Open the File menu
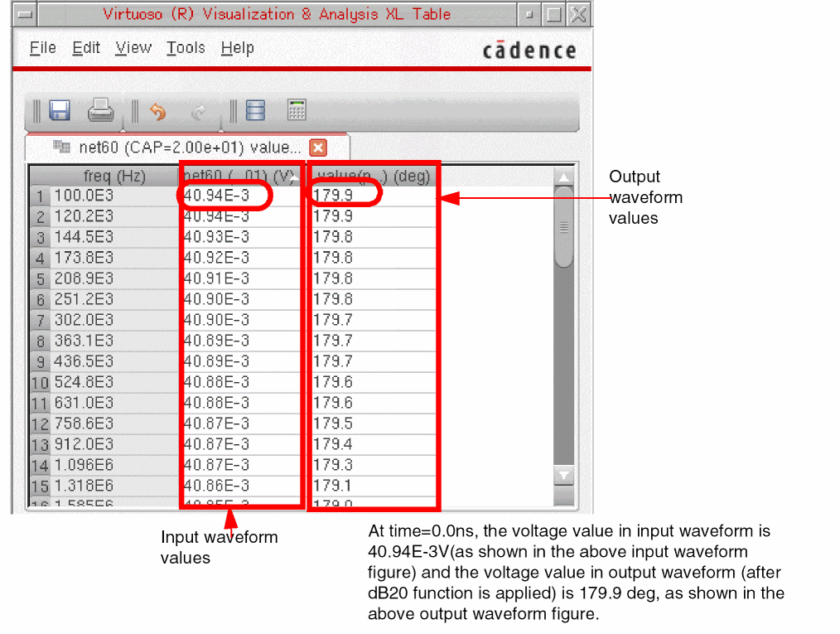Viewport: 840px width, 634px height. coord(43,48)
